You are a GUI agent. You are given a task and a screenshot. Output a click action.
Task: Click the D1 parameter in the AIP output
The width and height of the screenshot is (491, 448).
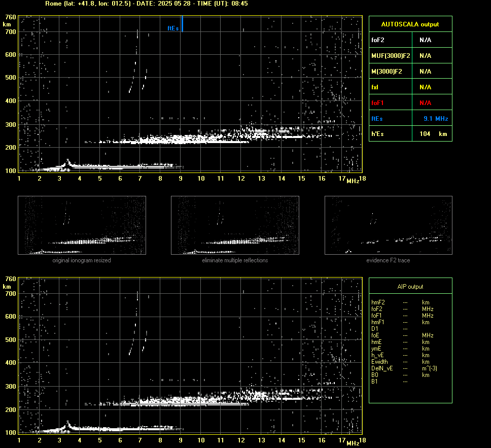(x=374, y=329)
